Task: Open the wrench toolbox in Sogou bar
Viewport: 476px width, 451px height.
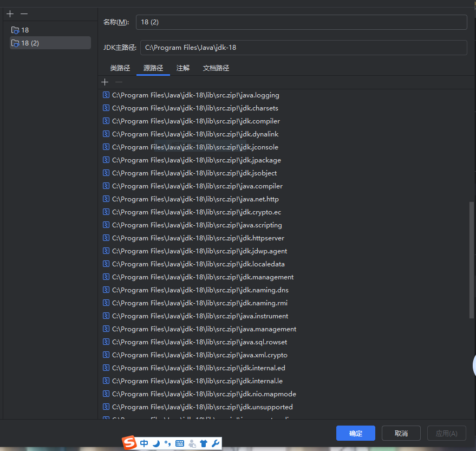Action: [216, 443]
